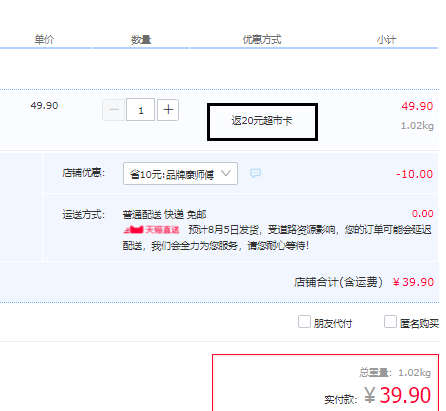The width and height of the screenshot is (446, 411).
Task: Click the minus quantity button
Action: (114, 110)
